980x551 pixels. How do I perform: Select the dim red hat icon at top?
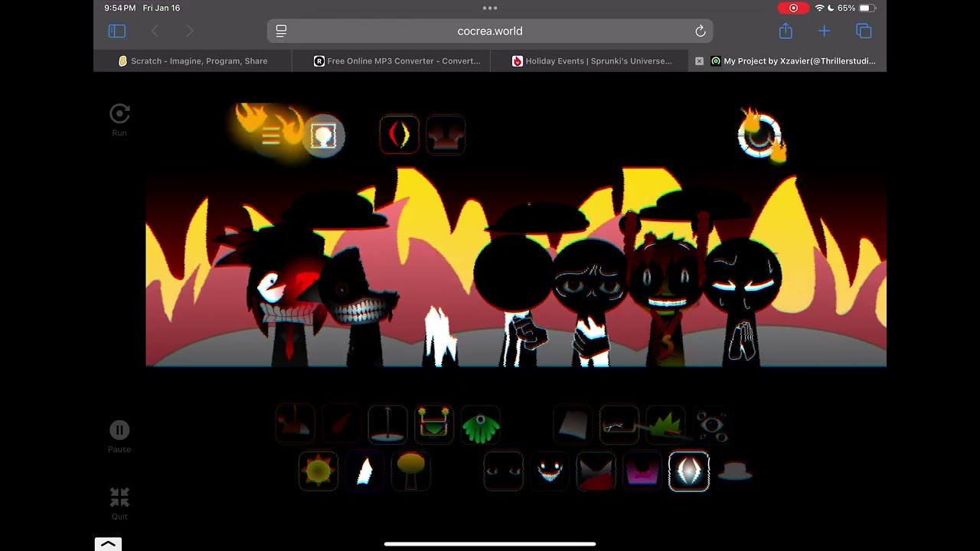click(x=446, y=134)
